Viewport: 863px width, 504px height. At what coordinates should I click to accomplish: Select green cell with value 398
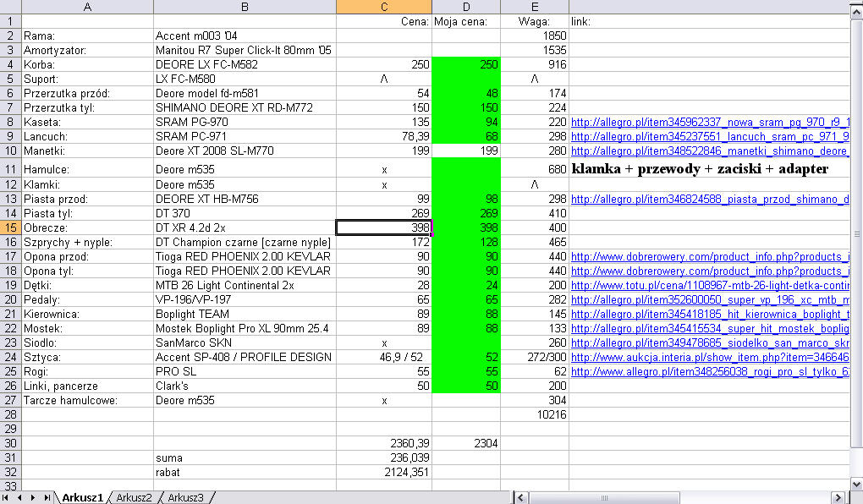(x=466, y=227)
